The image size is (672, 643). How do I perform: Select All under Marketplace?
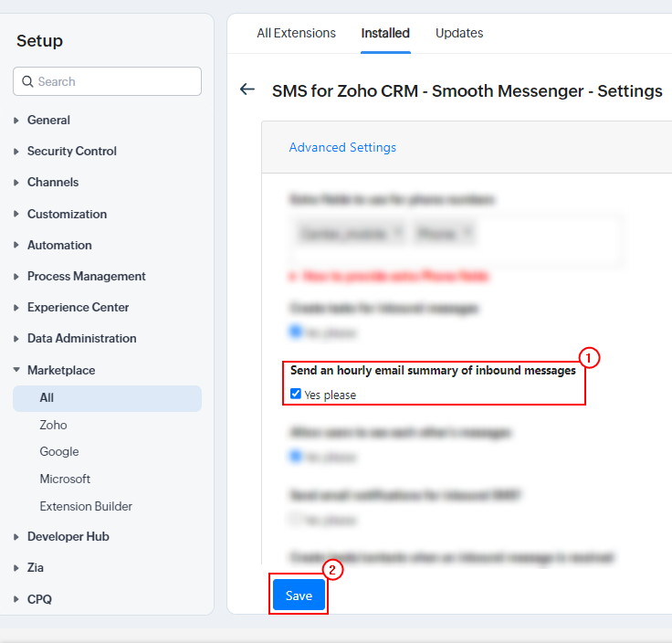(x=107, y=398)
